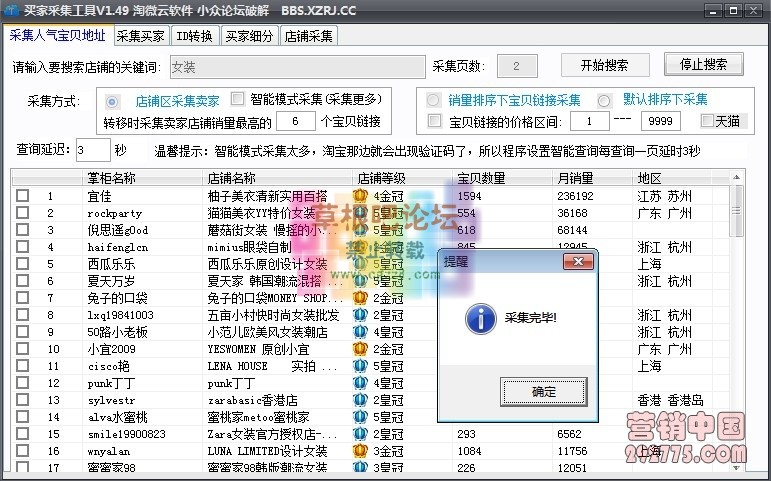Click the maximum price field showing 9999
The height and width of the screenshot is (481, 771).
click(660, 121)
